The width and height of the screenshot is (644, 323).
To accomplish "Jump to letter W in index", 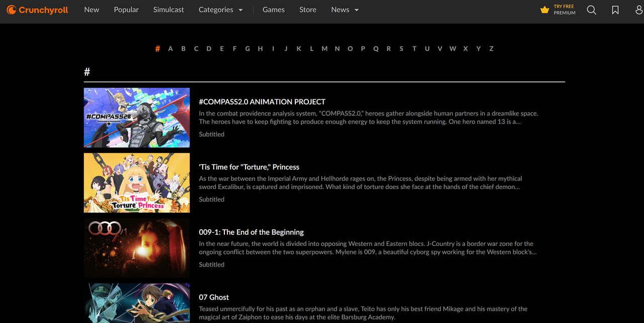I will pyautogui.click(x=453, y=48).
